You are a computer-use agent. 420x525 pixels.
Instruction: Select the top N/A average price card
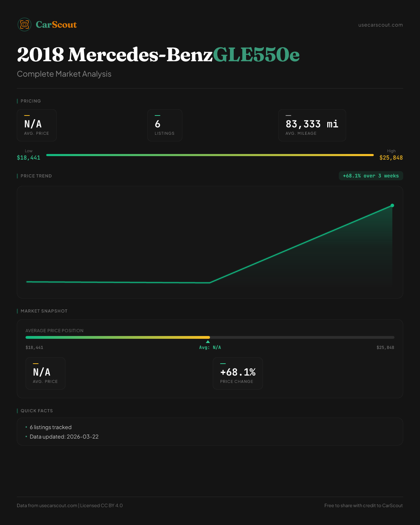[37, 125]
